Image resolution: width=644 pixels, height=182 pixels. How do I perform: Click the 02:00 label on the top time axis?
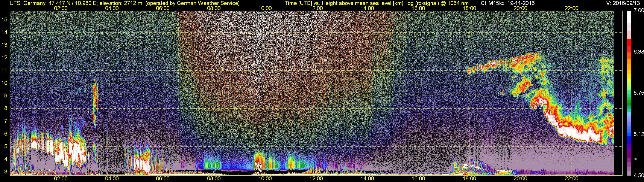(61, 8)
